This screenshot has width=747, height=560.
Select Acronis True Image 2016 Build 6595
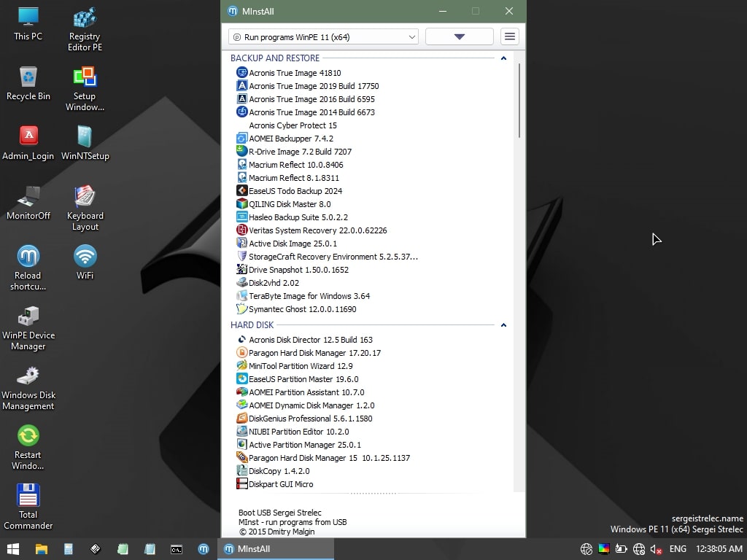[x=311, y=99]
